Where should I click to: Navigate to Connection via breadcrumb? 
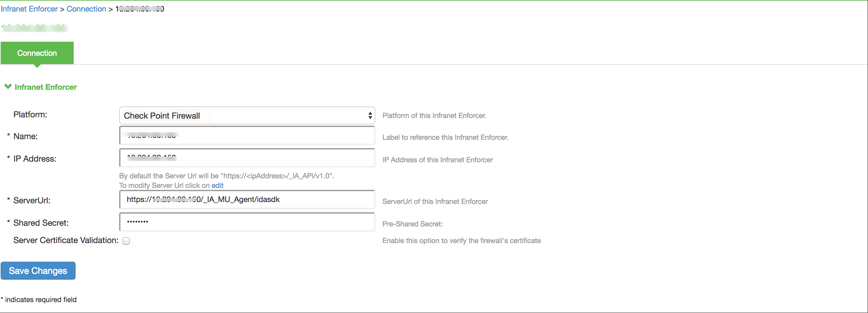click(86, 8)
